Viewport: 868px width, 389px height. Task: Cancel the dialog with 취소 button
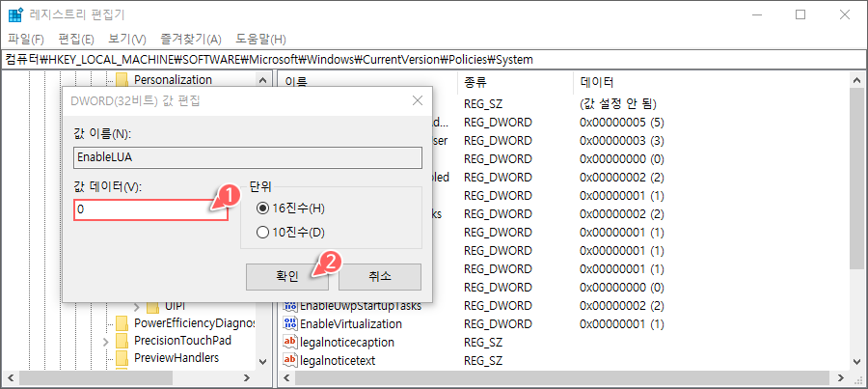tap(380, 277)
